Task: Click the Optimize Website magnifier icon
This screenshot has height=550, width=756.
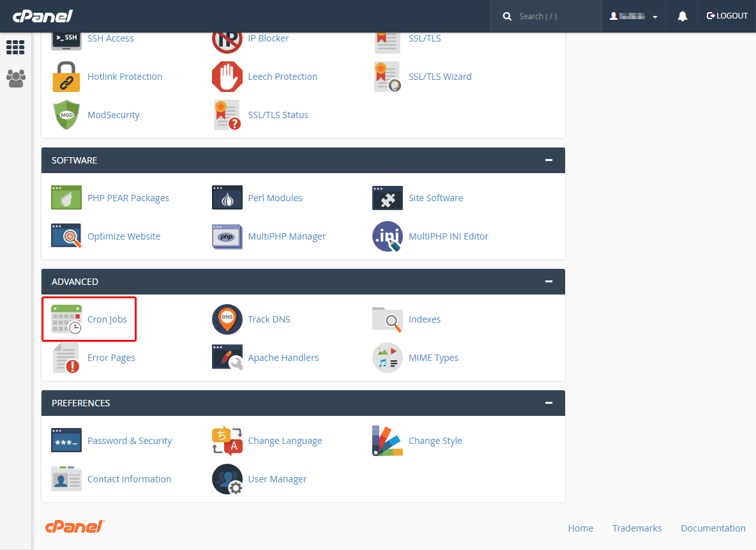Action: (x=66, y=236)
